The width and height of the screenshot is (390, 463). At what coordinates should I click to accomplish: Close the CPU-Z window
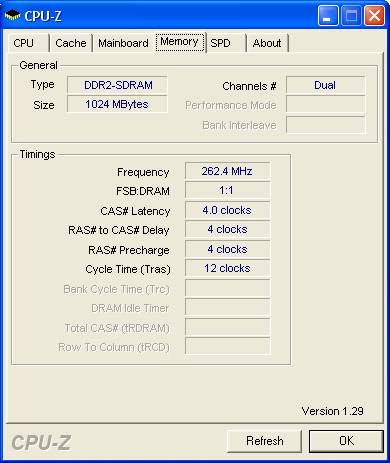pos(374,15)
